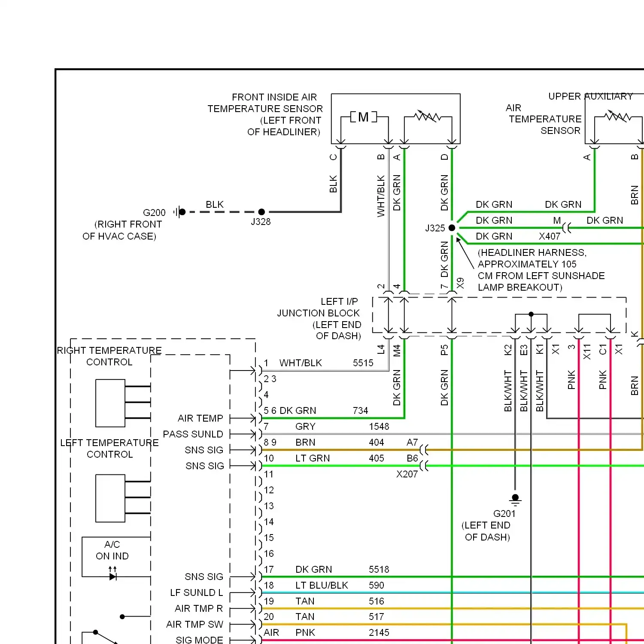
Task: Click the AIR TMP SW pin label
Action: tap(194, 624)
